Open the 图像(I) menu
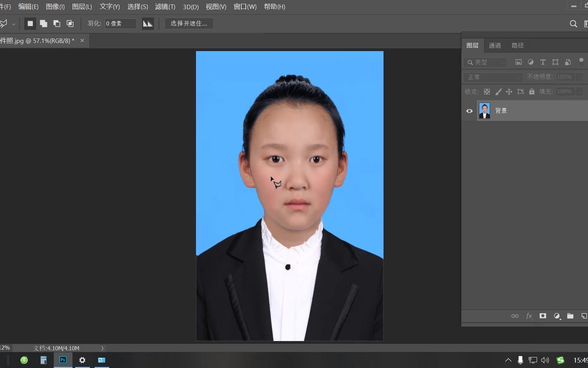The height and width of the screenshot is (368, 588). click(55, 6)
